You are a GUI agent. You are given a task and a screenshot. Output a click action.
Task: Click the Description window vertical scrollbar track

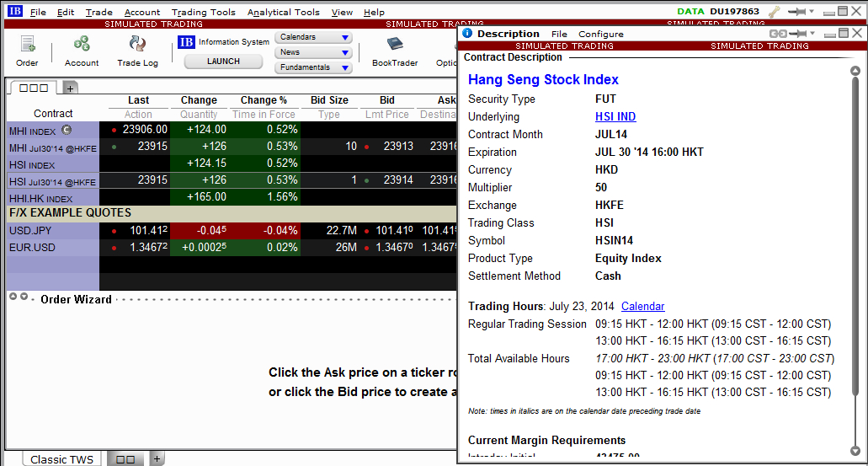855,260
